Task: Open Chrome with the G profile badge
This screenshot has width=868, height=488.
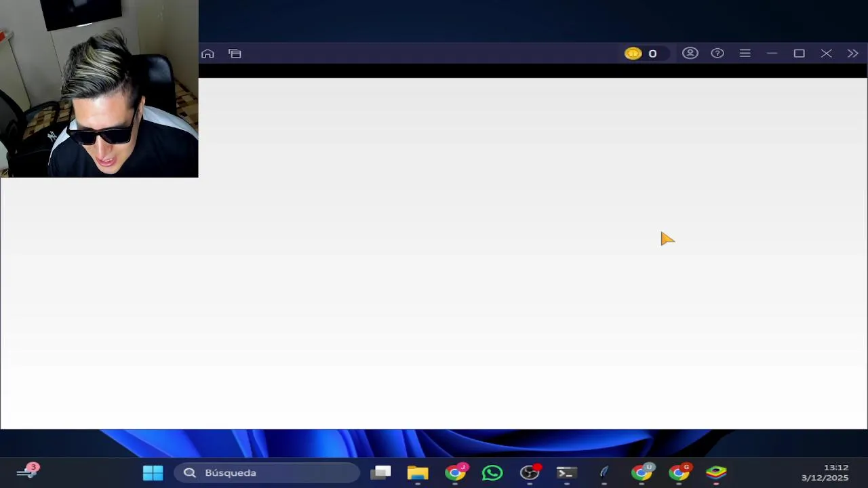Action: [679, 472]
